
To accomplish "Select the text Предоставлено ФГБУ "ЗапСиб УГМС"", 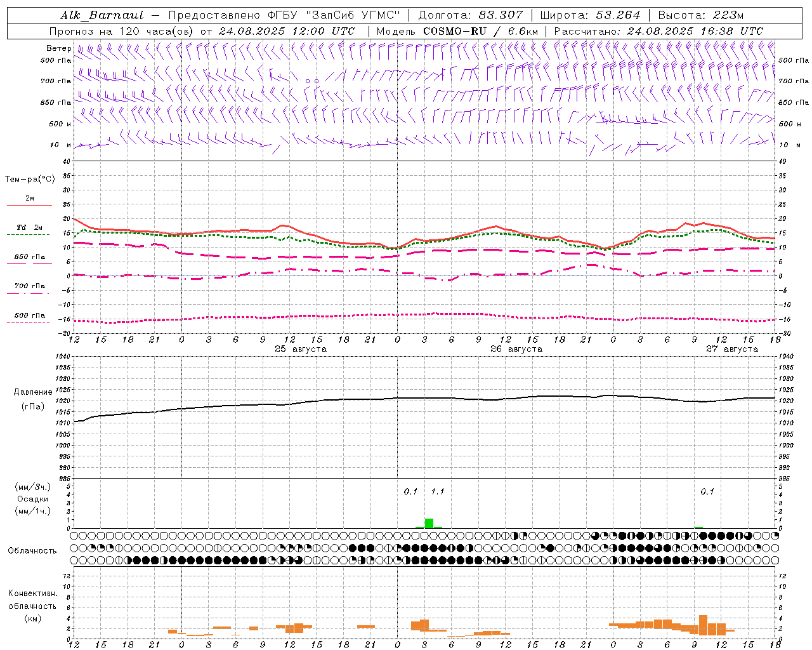I will (x=284, y=15).
